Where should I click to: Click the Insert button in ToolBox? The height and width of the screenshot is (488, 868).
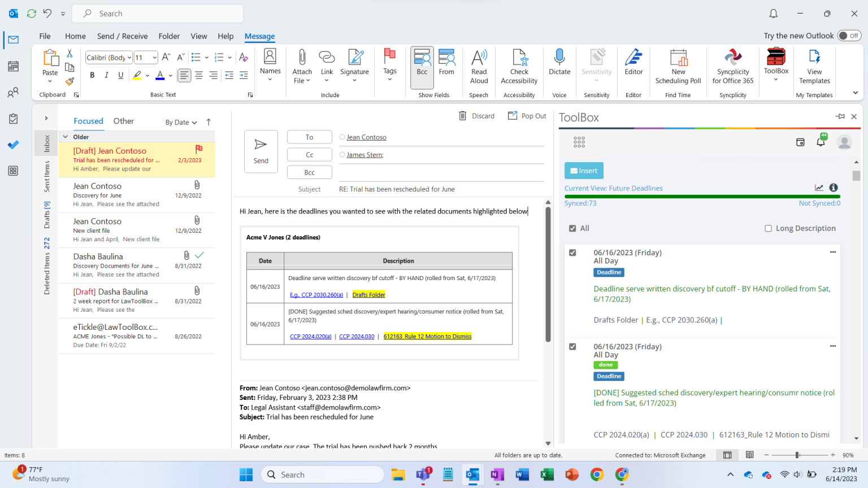(584, 171)
